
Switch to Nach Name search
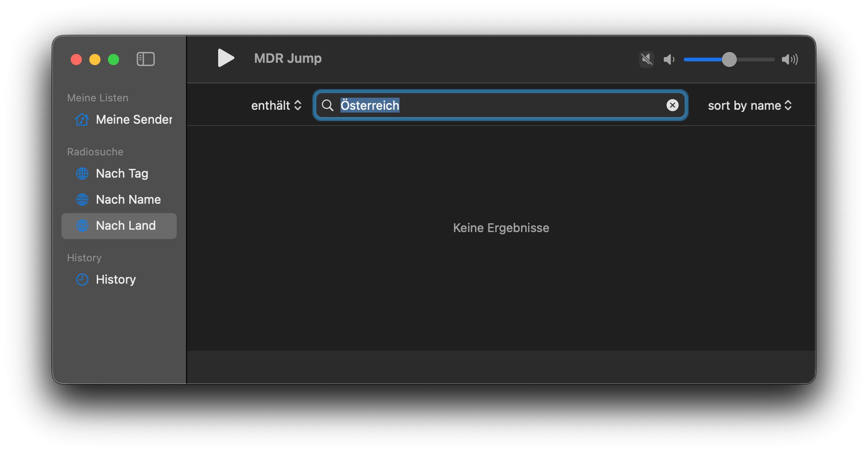click(128, 200)
